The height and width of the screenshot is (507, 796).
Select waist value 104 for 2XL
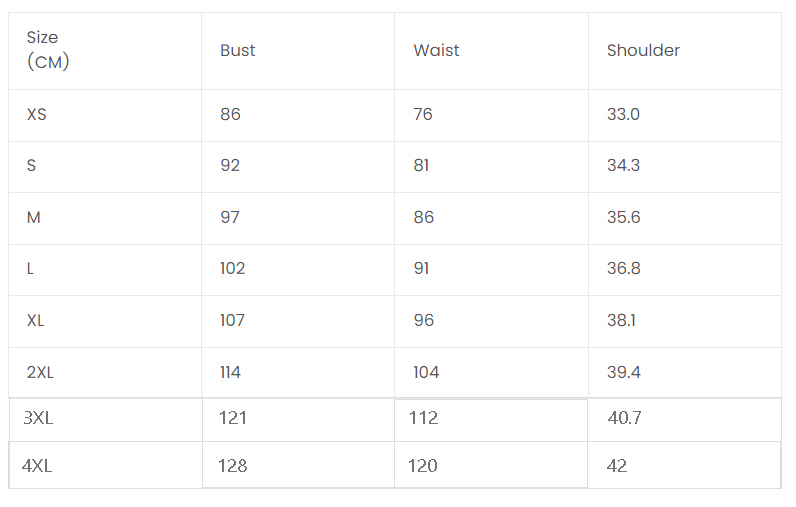426,373
